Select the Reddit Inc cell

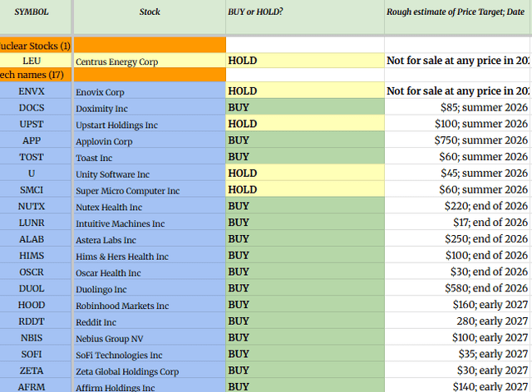click(150, 321)
